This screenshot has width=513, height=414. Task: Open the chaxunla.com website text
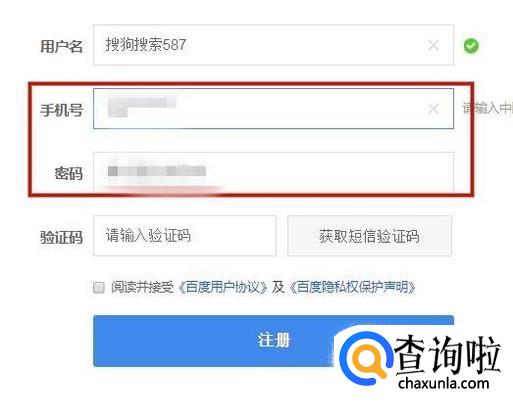[x=443, y=383]
